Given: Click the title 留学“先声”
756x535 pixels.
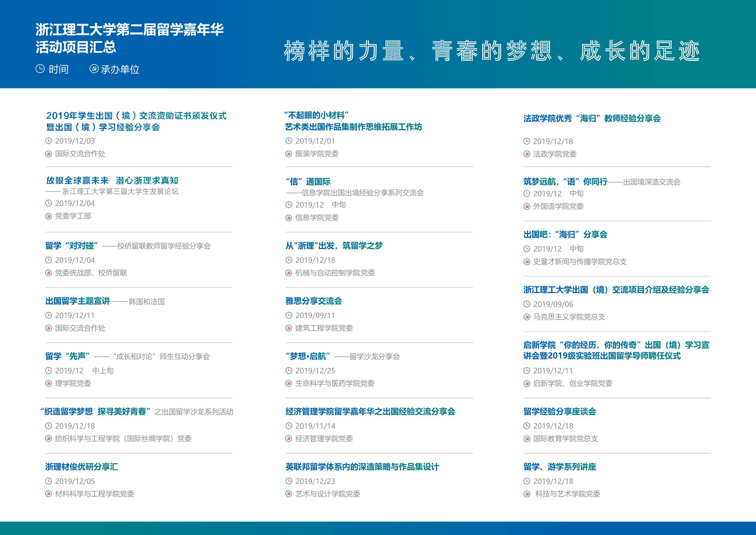Looking at the screenshot, I should 68,356.
